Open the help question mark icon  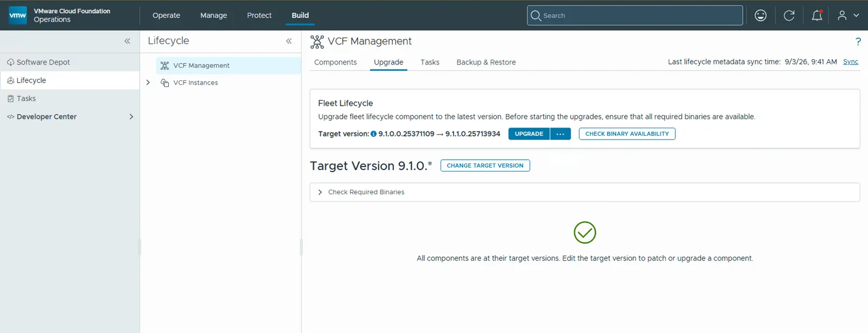pos(858,41)
